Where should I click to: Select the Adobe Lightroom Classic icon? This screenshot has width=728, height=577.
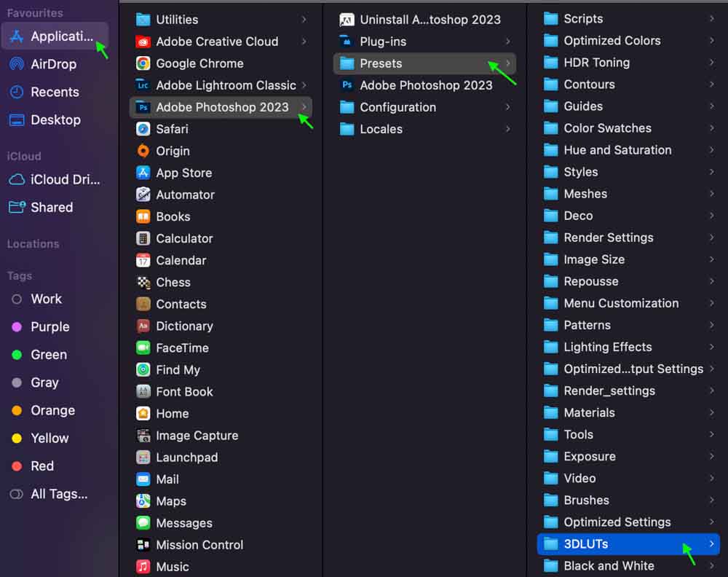click(x=143, y=85)
